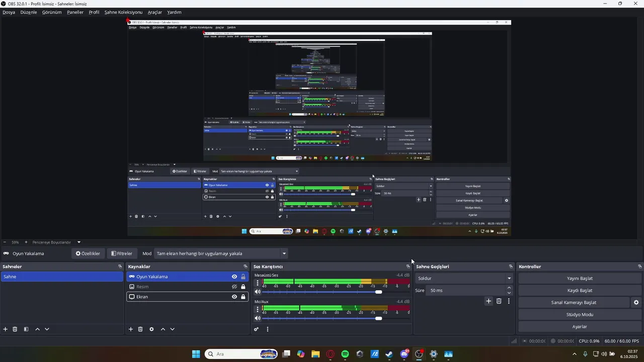Viewport: 644px width, 362px height.
Task: Click Sanal Kamerayı Başlat
Action: 574,303
